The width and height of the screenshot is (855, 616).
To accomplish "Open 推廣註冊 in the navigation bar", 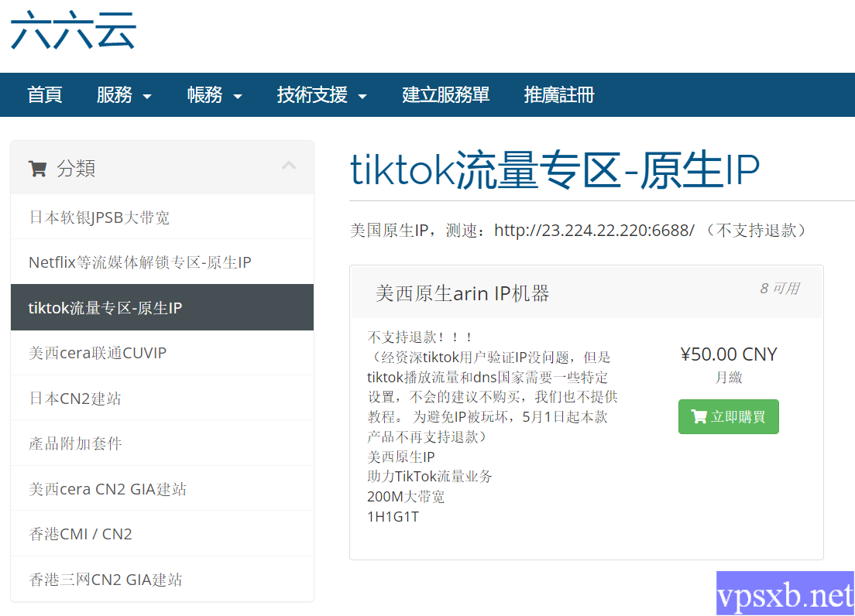I will [559, 95].
